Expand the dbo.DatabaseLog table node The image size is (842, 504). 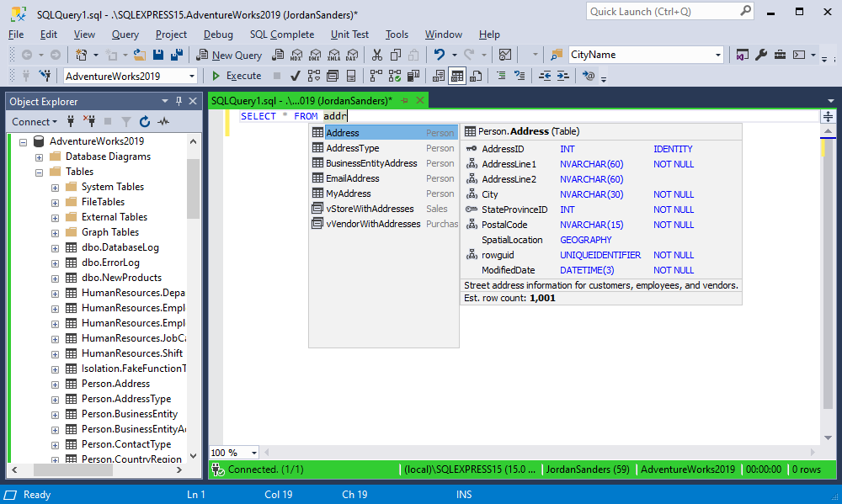coord(55,248)
